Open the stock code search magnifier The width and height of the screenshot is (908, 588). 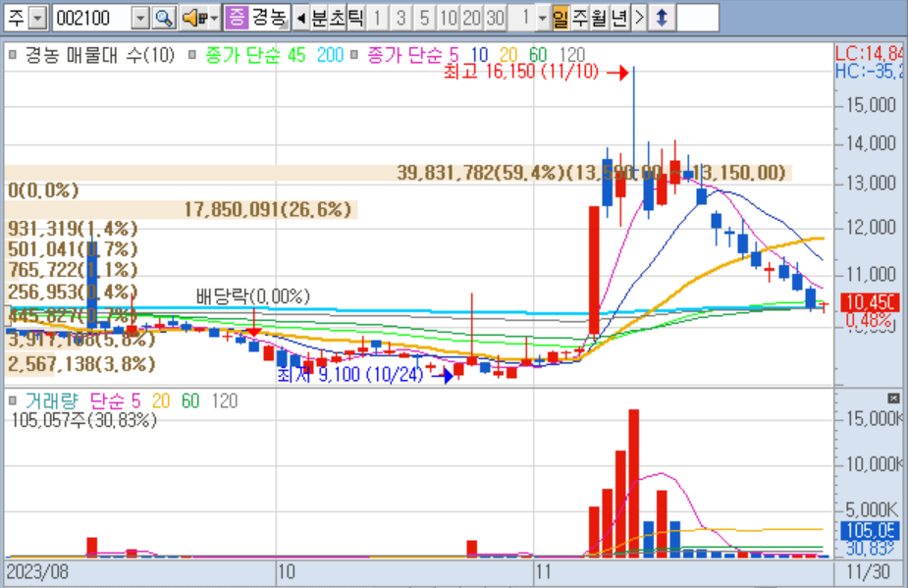point(164,18)
